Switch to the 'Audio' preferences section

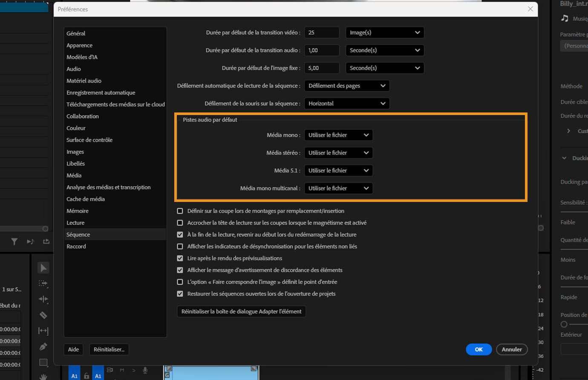click(x=73, y=69)
